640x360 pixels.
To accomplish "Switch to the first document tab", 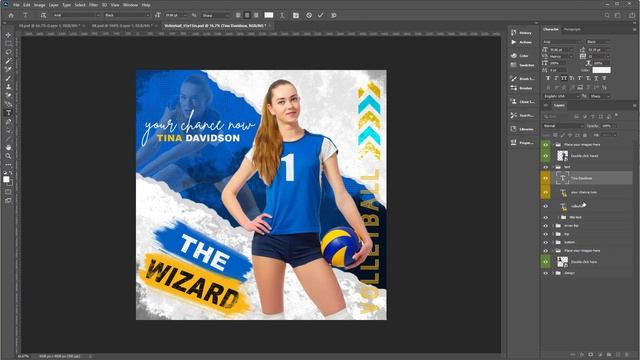I will 49,26.
